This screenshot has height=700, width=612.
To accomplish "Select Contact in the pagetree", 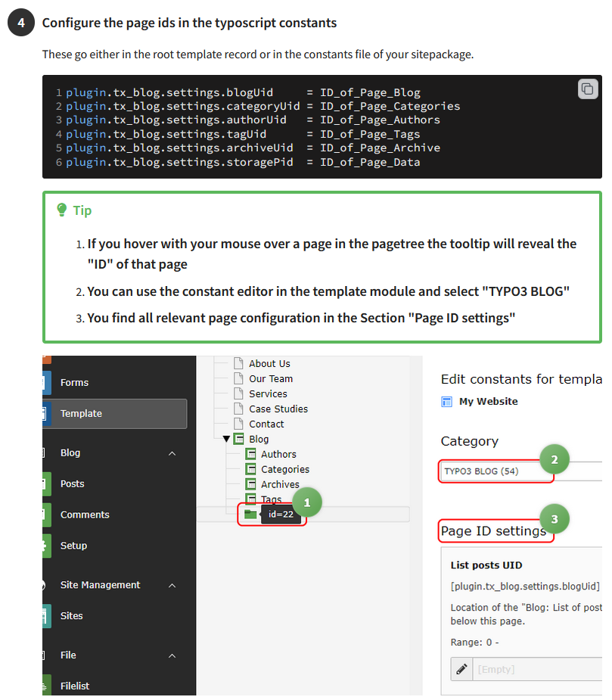I will (x=266, y=424).
